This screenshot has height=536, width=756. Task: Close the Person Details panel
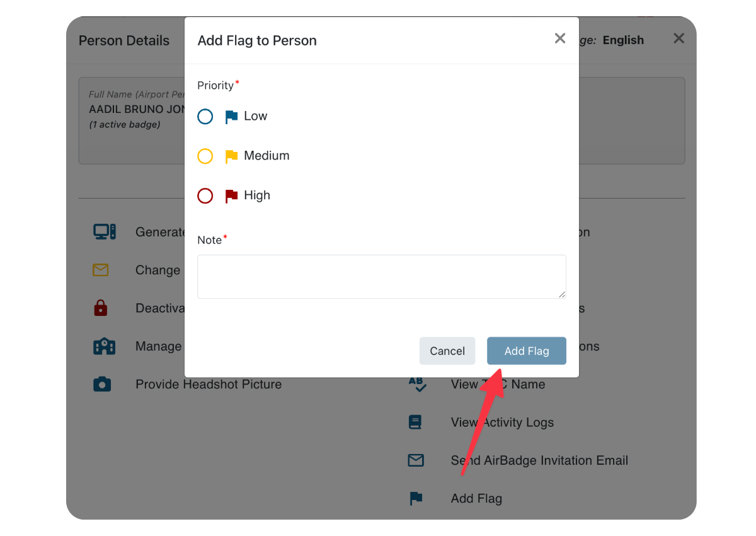coord(679,38)
